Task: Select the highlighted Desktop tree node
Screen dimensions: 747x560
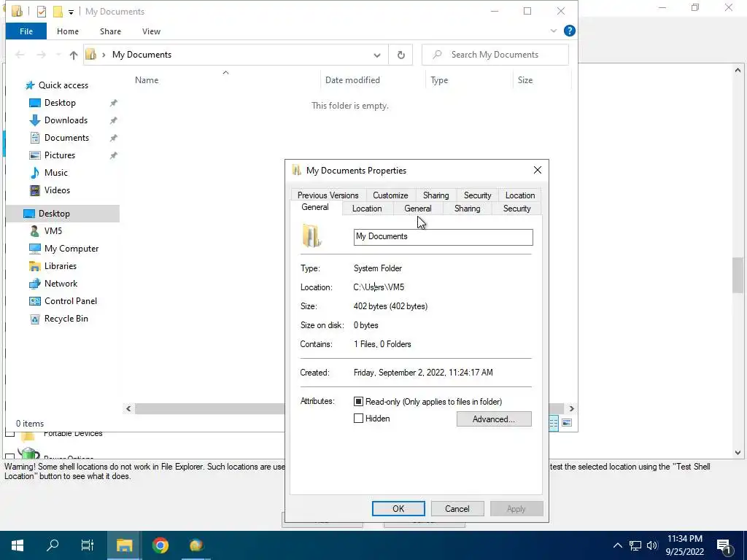Action: pos(54,214)
